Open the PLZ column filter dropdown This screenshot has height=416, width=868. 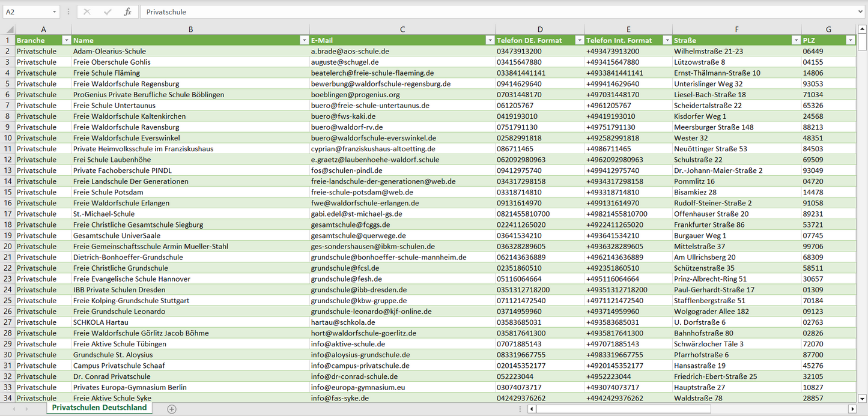[x=850, y=40]
